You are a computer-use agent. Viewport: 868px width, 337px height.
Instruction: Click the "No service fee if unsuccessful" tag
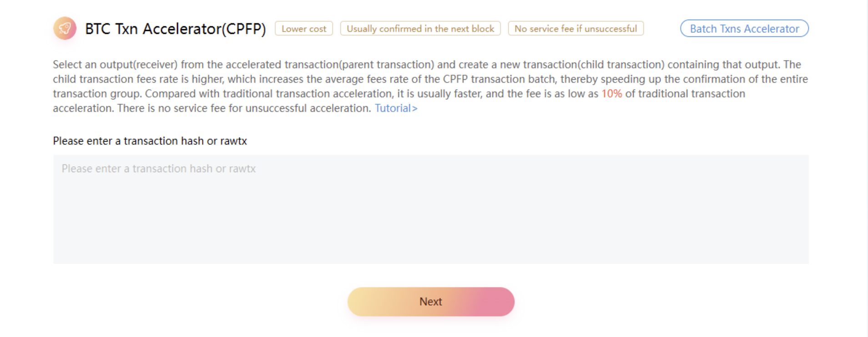click(x=575, y=29)
